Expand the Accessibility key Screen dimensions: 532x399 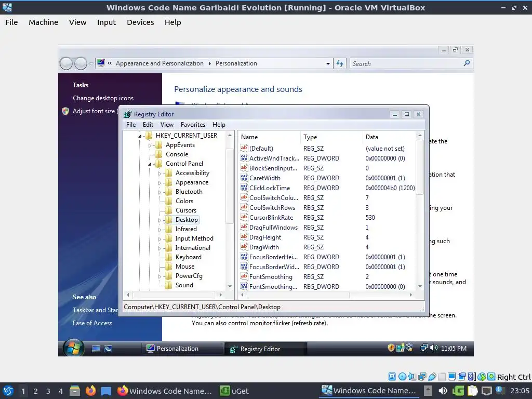[x=159, y=174]
